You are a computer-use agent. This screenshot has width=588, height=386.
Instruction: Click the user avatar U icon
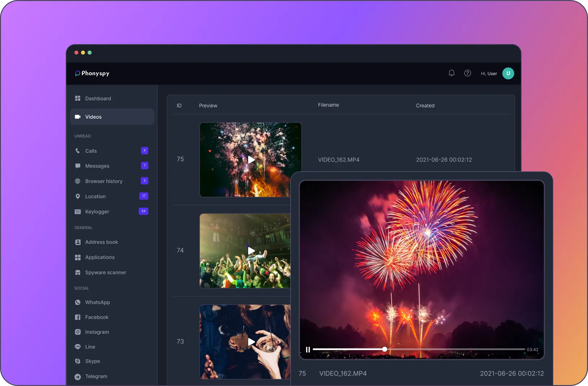click(508, 73)
